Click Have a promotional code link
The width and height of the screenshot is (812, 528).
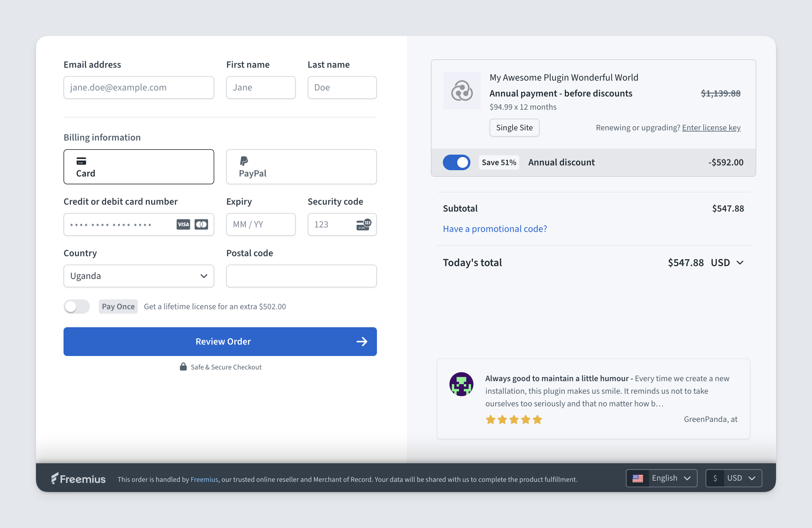[495, 229]
